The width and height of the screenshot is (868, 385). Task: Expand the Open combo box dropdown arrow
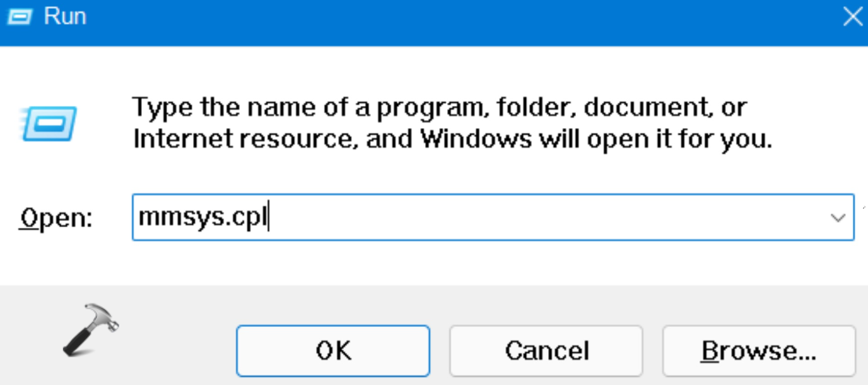[x=838, y=218]
